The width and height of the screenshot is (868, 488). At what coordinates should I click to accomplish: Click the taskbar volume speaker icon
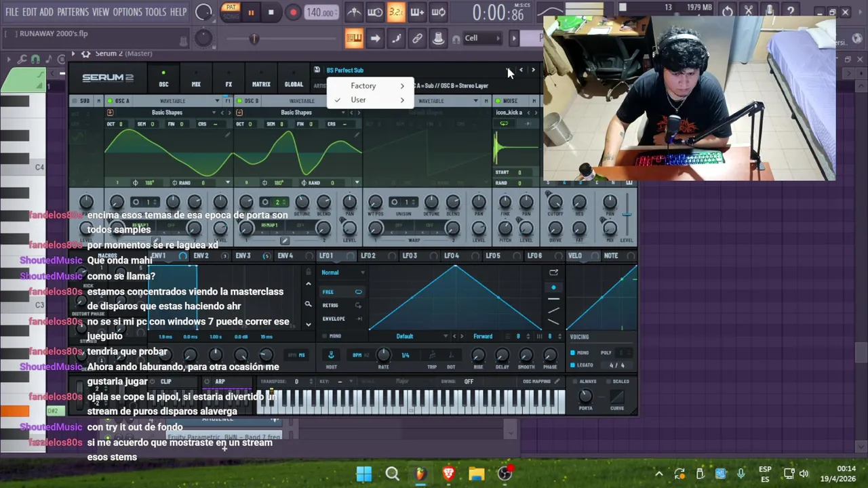click(804, 474)
